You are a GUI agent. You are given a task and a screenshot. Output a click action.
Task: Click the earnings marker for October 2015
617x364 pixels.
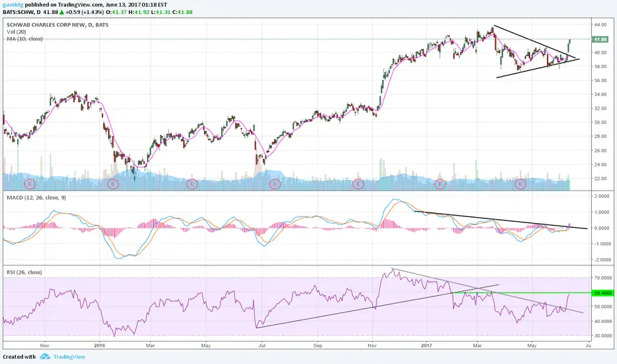(30, 184)
